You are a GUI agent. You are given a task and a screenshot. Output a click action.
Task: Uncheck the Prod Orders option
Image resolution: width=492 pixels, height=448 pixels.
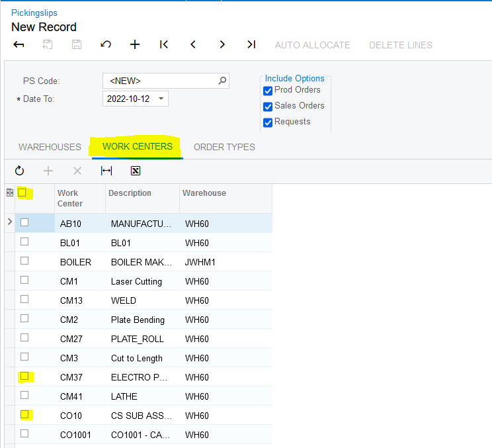[x=268, y=91]
